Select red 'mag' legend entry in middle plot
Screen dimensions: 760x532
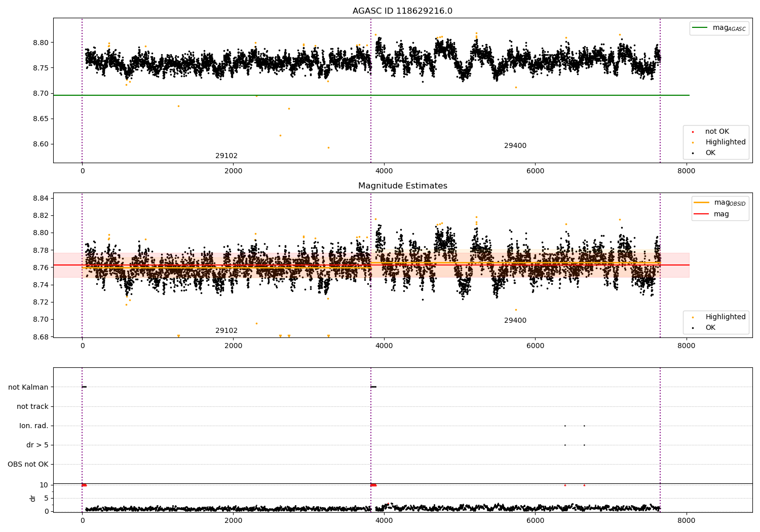coord(711,214)
